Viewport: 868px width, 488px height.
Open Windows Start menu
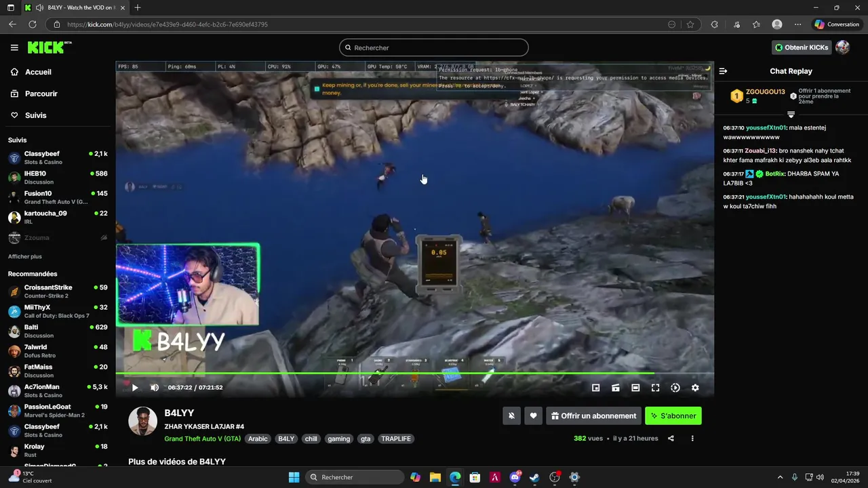tap(294, 477)
